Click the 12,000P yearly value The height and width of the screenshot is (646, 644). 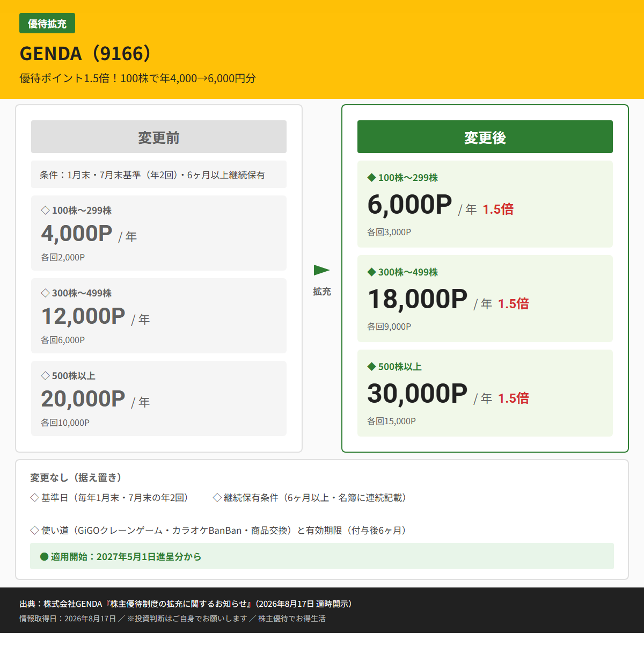click(x=83, y=317)
